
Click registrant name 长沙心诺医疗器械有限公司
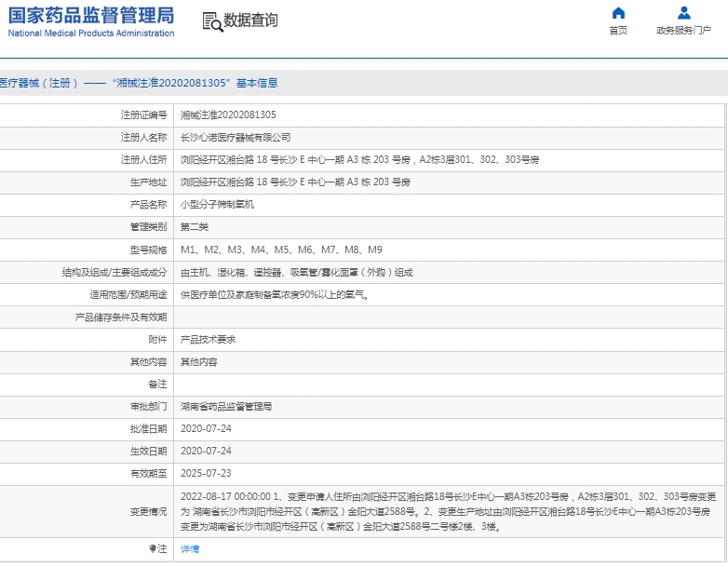click(x=228, y=137)
